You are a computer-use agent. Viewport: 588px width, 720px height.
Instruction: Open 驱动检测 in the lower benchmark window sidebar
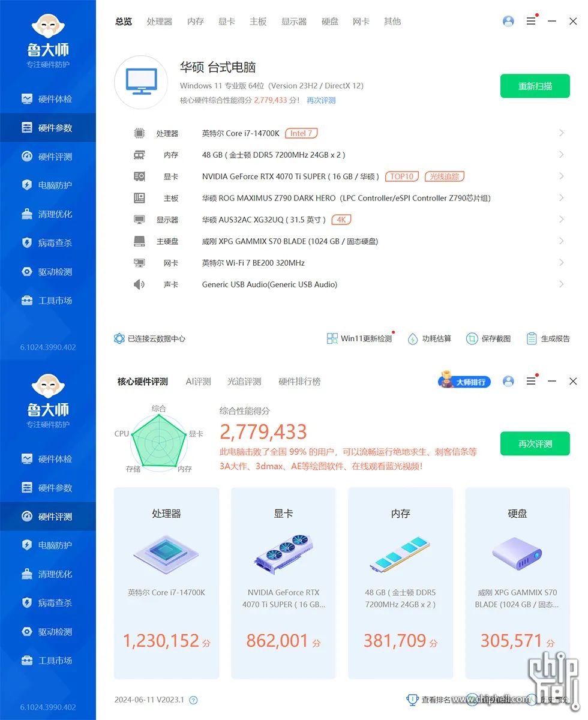[x=48, y=632]
